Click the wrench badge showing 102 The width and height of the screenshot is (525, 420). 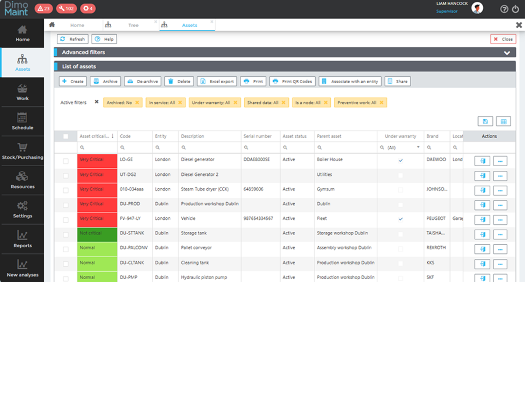(x=66, y=8)
